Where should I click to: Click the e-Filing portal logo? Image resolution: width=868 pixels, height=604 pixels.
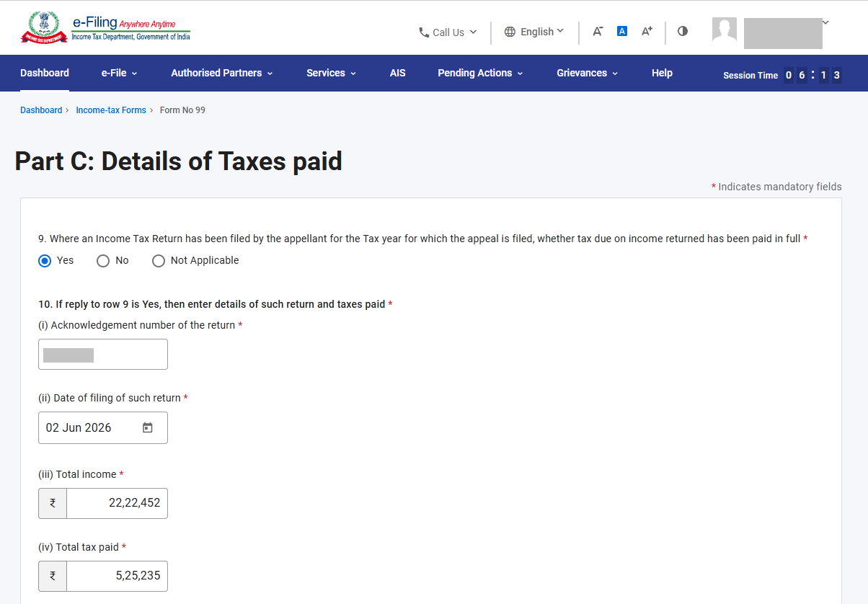point(106,27)
